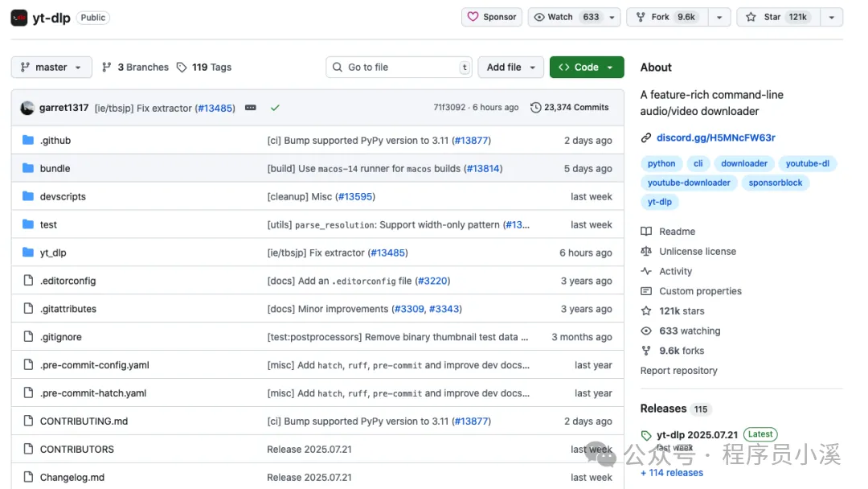Click the green check status icon
868x489 pixels.
click(275, 108)
